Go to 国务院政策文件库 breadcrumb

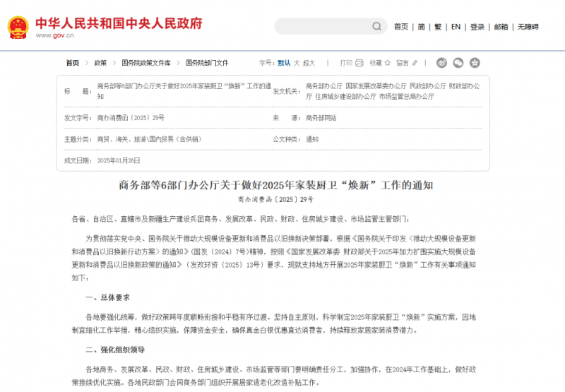pyautogui.click(x=146, y=63)
